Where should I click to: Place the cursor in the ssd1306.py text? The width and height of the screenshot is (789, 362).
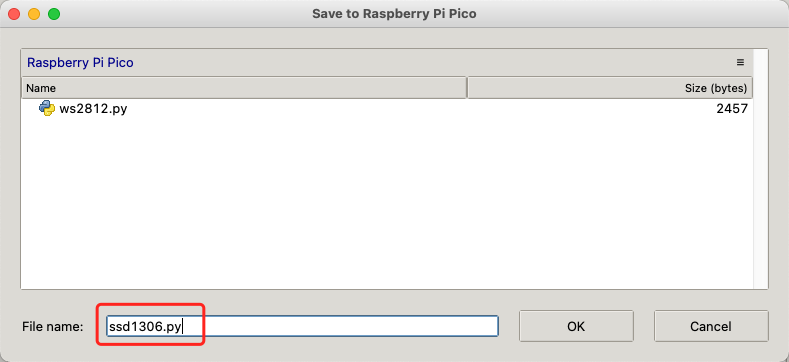point(144,327)
